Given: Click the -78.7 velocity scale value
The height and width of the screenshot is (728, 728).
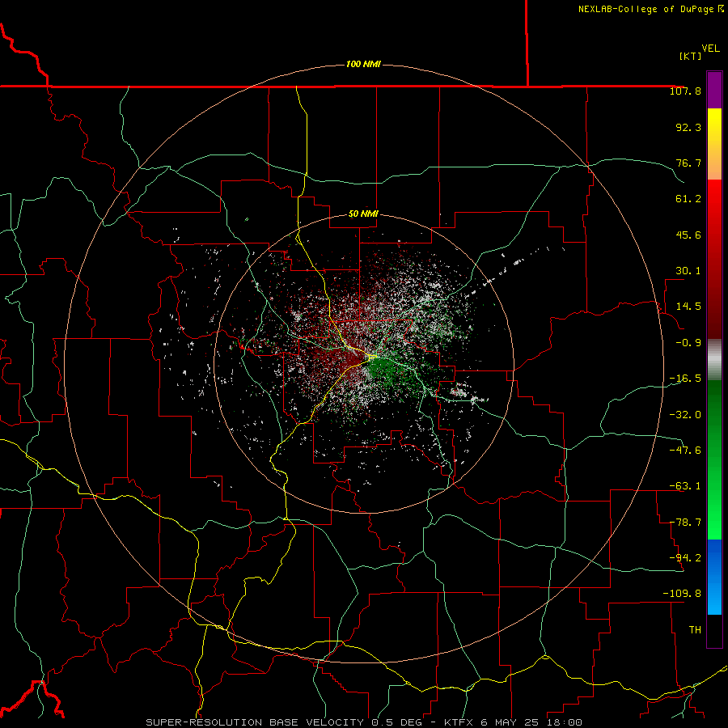Looking at the screenshot, I should click(685, 523).
